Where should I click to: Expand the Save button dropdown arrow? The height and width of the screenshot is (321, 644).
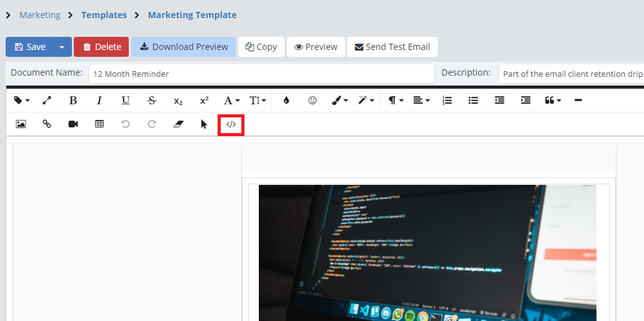(x=62, y=47)
